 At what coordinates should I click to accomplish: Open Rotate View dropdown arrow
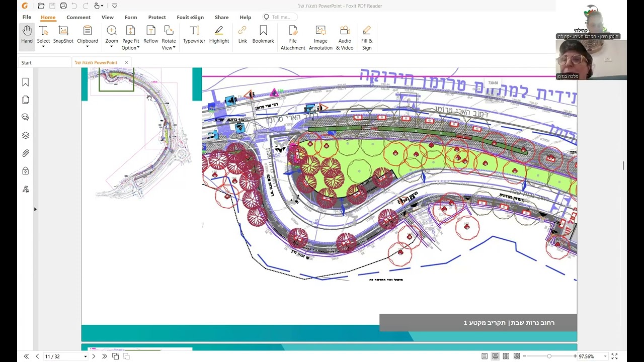pos(174,48)
